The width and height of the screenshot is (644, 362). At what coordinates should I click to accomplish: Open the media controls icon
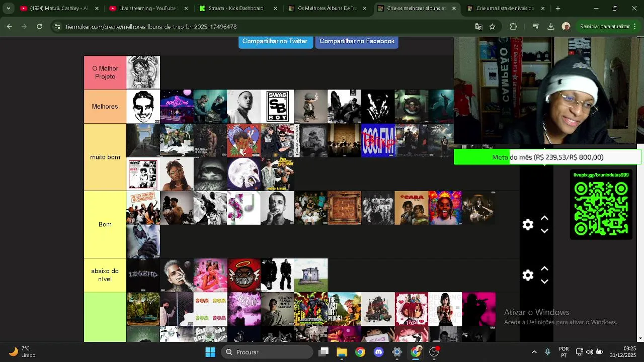[x=536, y=27]
